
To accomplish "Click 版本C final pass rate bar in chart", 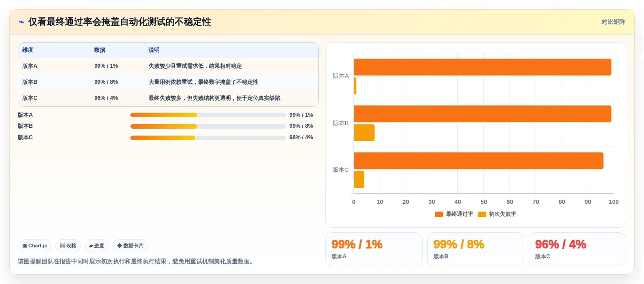I will tap(478, 161).
